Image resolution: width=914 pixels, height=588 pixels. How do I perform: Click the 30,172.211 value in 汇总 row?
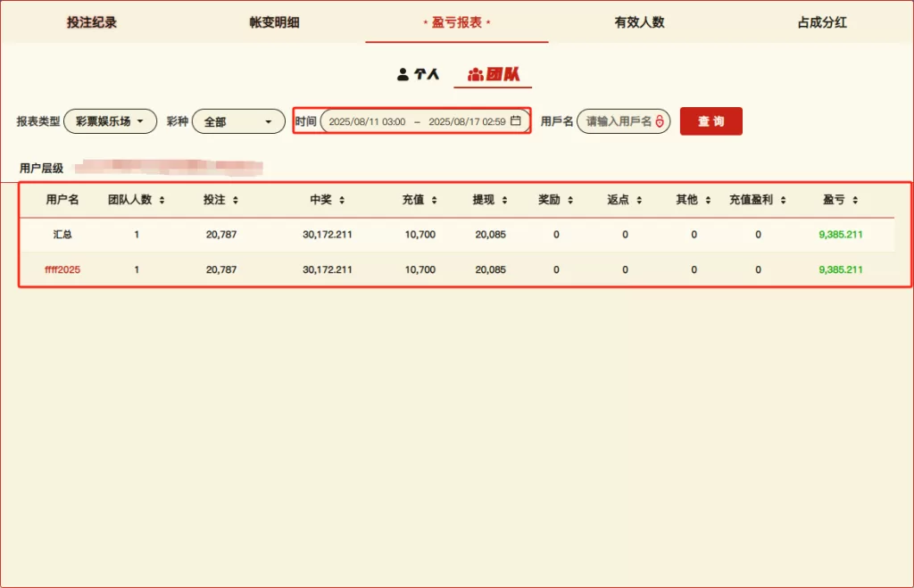point(327,235)
